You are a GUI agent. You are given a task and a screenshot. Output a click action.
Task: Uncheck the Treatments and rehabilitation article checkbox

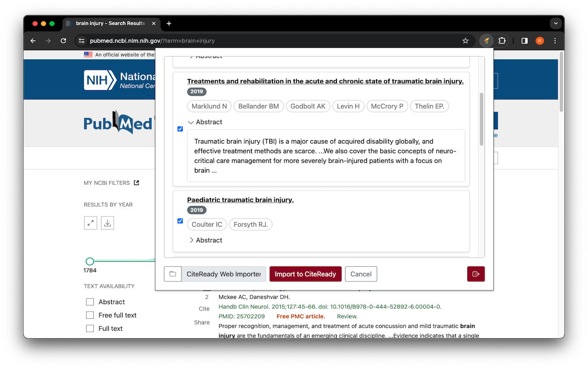180,129
